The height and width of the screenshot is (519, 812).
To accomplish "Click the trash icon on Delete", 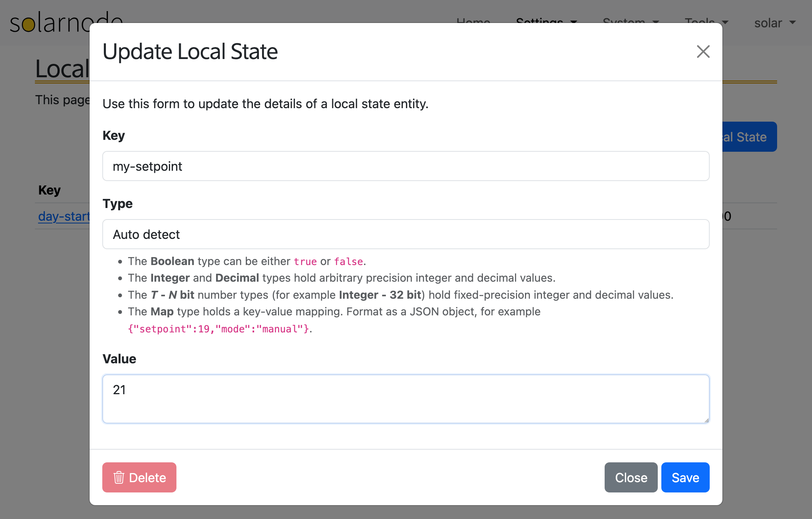I will pos(119,477).
